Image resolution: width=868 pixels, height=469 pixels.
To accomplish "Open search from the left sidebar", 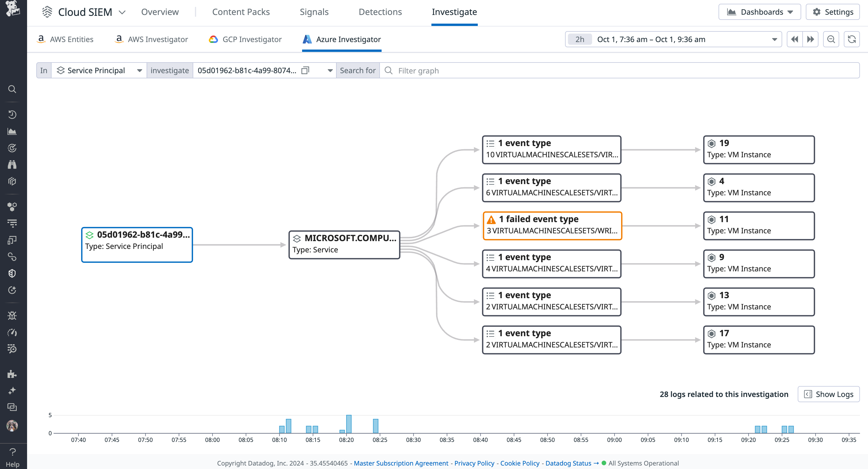I will 12,89.
